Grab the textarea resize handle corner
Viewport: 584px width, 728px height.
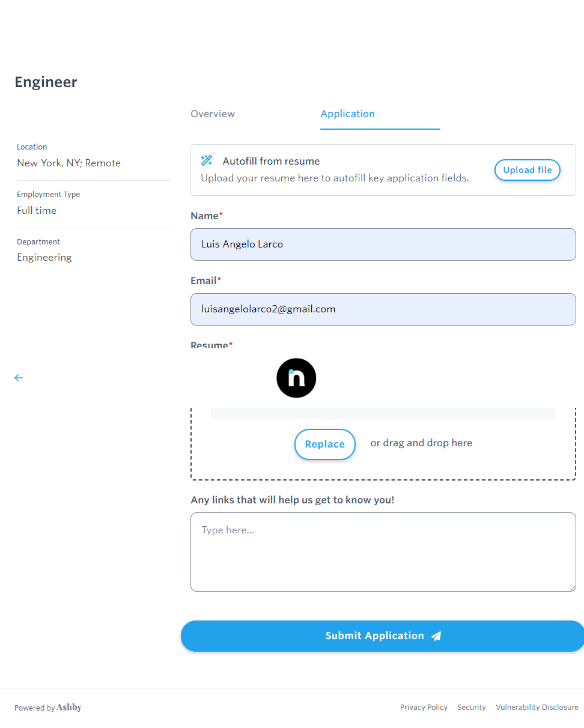tap(573, 588)
